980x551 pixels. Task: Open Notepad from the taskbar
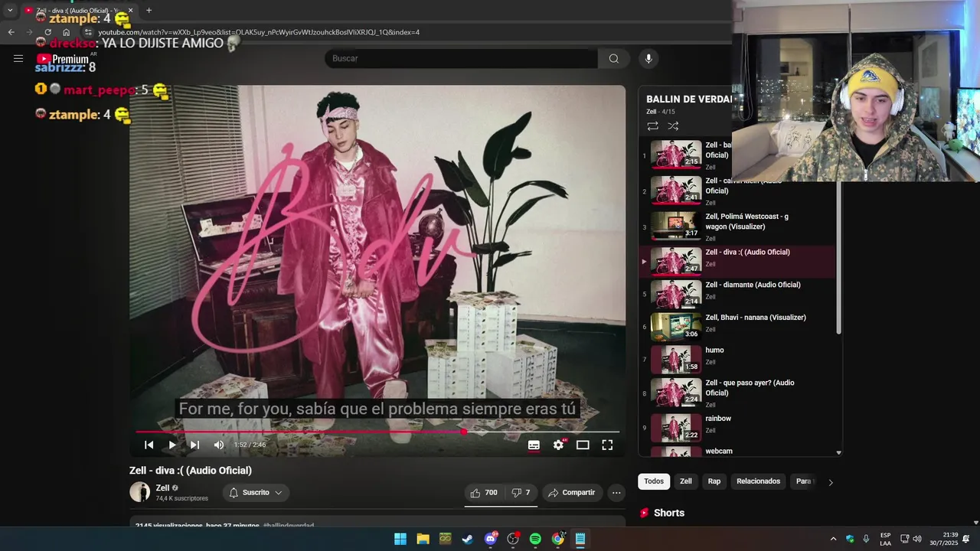[580, 539]
